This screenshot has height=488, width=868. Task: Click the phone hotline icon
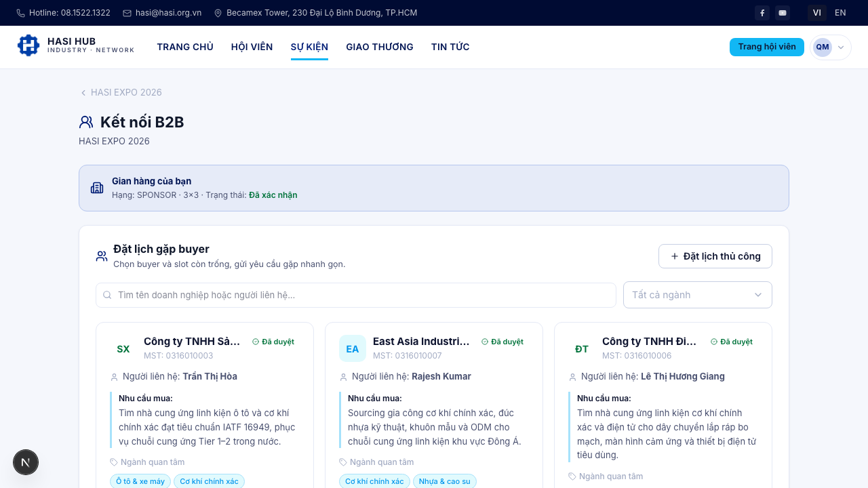coord(20,13)
